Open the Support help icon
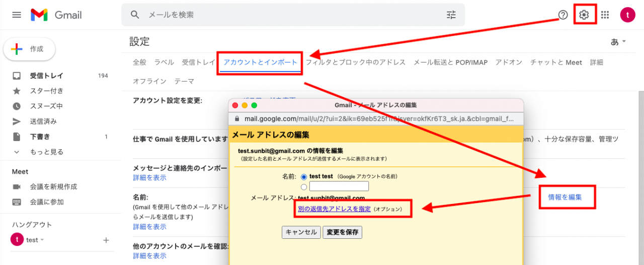The width and height of the screenshot is (644, 265). pos(563,15)
